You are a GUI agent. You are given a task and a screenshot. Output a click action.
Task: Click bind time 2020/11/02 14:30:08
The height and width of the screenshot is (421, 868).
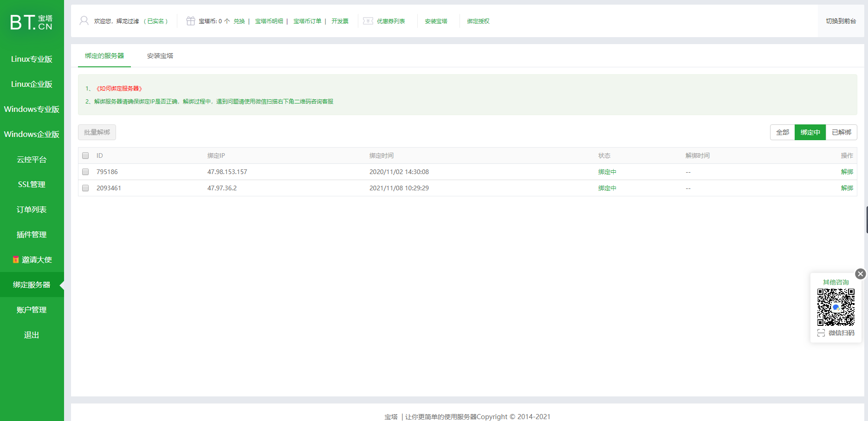tap(399, 172)
